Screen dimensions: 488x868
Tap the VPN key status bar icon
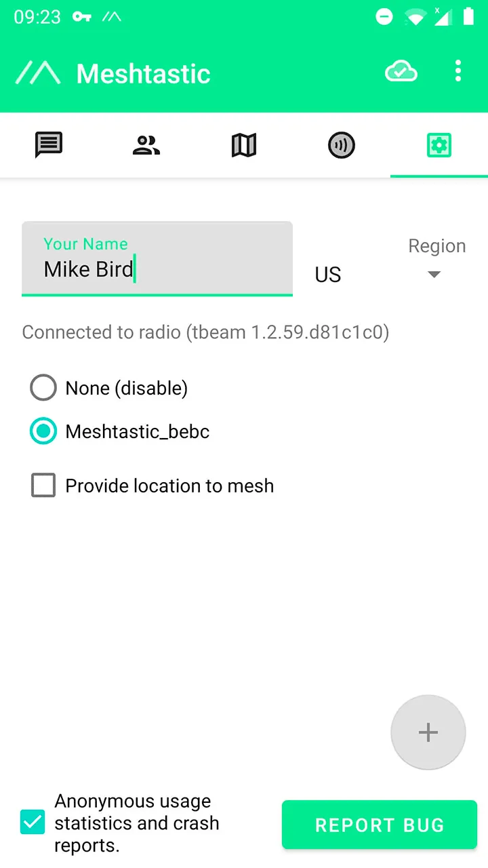pyautogui.click(x=82, y=17)
